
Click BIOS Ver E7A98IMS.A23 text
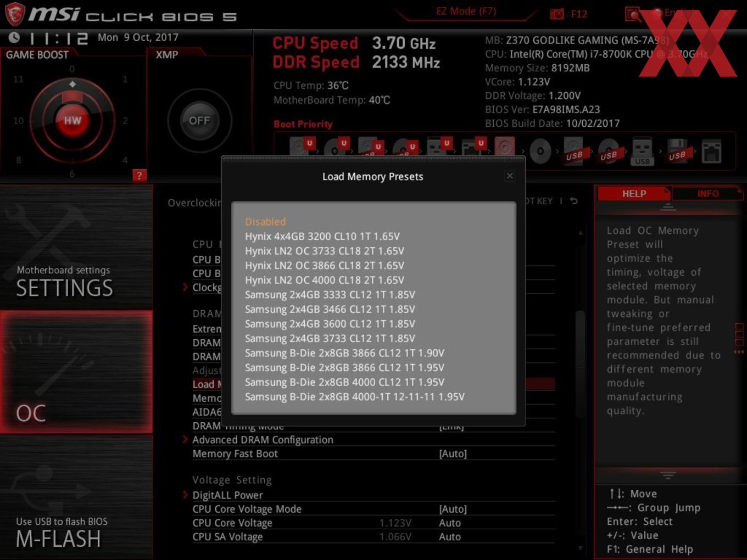[542, 109]
